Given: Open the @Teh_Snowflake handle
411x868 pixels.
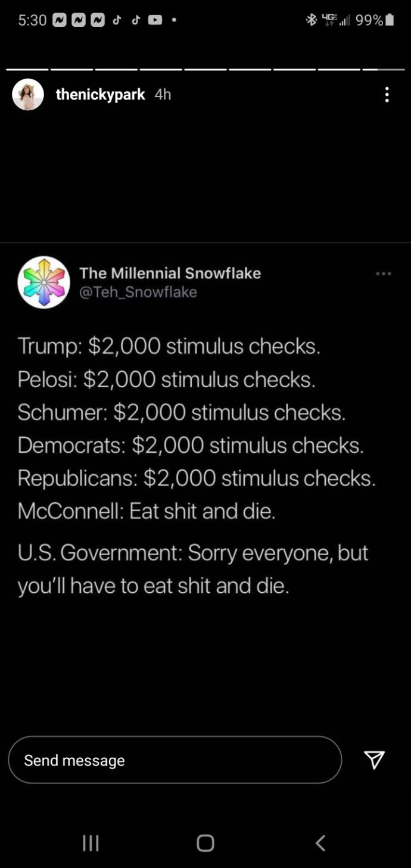Looking at the screenshot, I should [138, 292].
